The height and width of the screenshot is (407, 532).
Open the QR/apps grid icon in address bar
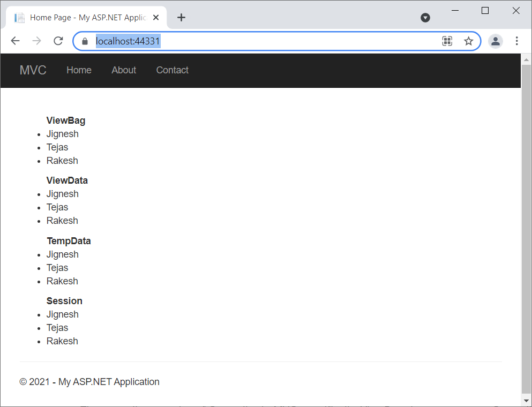447,41
